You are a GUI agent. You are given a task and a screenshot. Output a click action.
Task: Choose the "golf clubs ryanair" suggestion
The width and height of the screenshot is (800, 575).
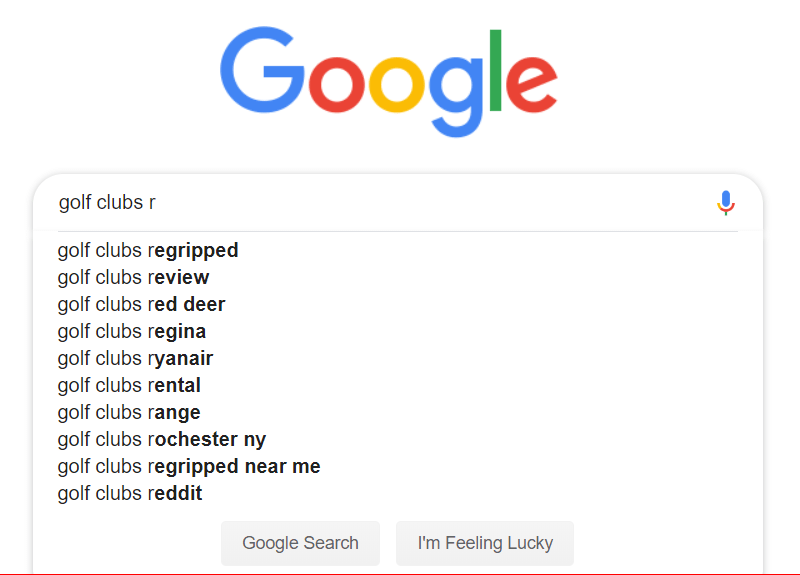point(135,358)
